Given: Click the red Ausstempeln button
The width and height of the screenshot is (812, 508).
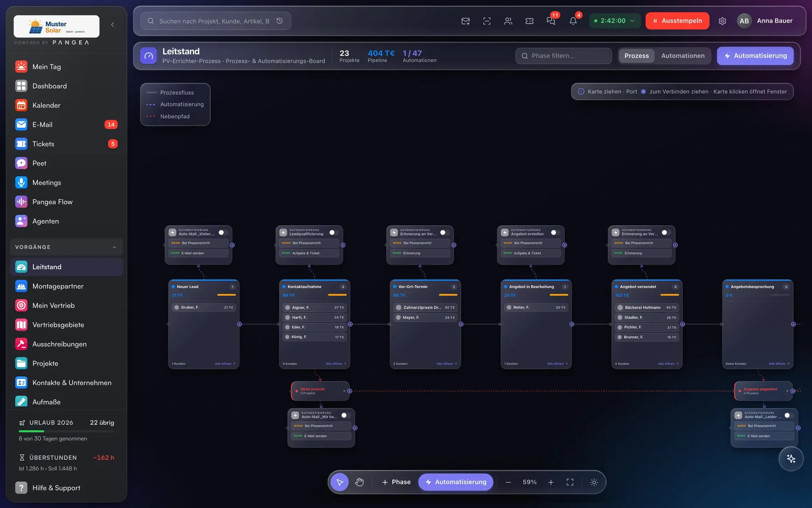Looking at the screenshot, I should coord(677,21).
